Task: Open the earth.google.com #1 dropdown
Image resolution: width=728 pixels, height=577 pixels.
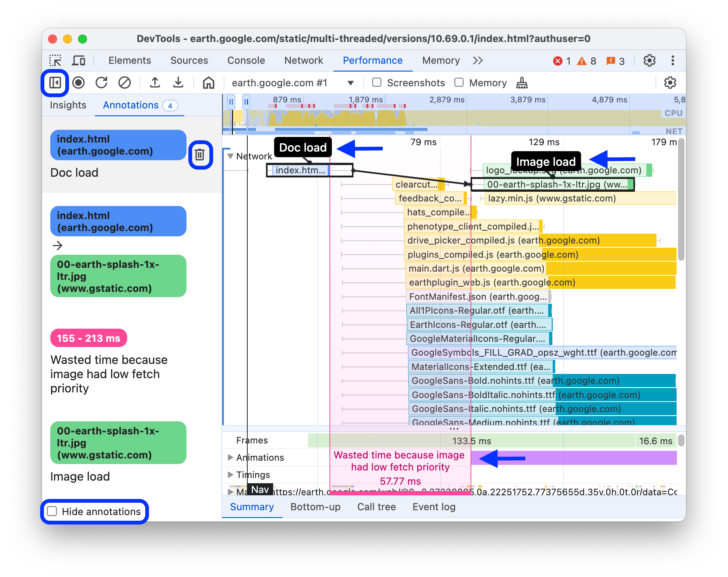Action: click(x=351, y=83)
